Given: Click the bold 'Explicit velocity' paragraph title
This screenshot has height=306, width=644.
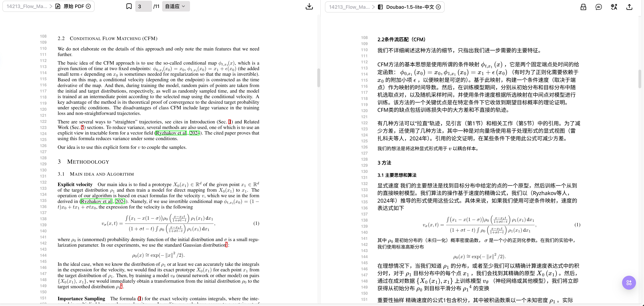Looking at the screenshot, I should click(75, 185).
